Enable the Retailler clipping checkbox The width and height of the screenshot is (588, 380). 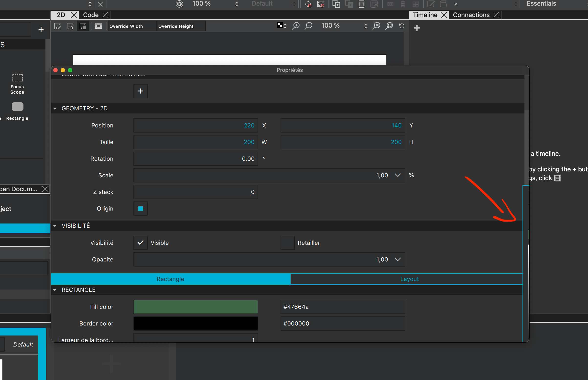[x=287, y=243]
